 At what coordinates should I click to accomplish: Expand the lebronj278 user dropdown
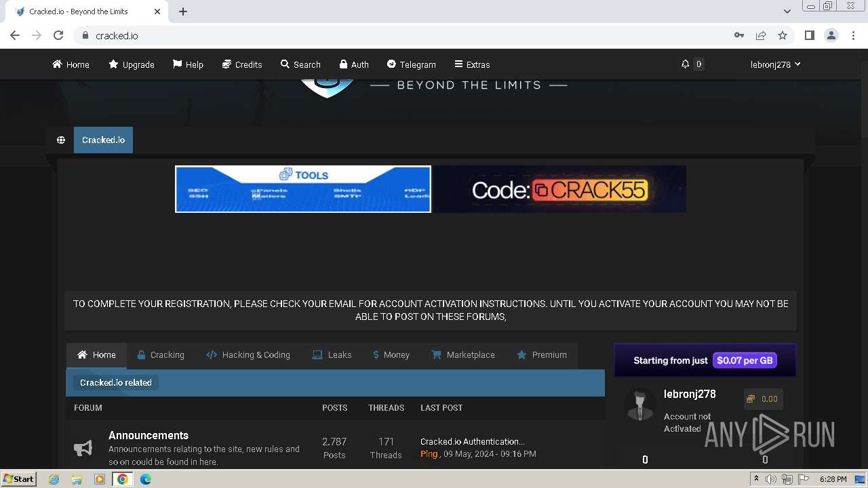(775, 64)
